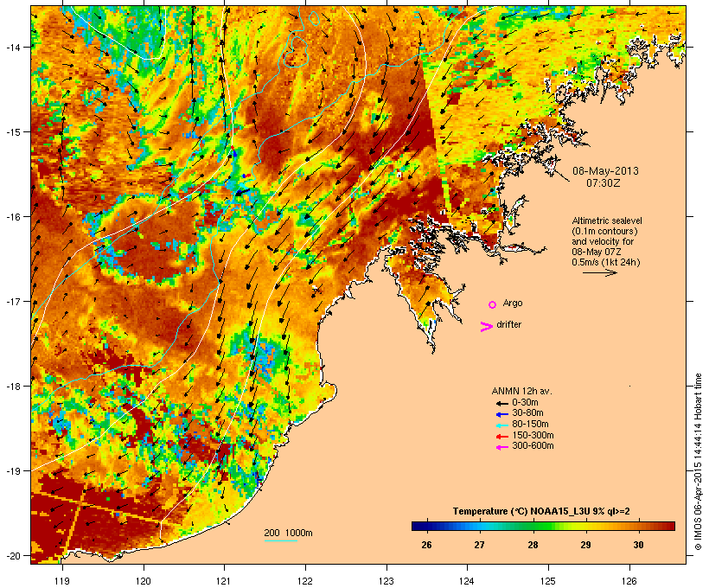Click longitude axis label 123
709x588 pixels.
(x=386, y=581)
